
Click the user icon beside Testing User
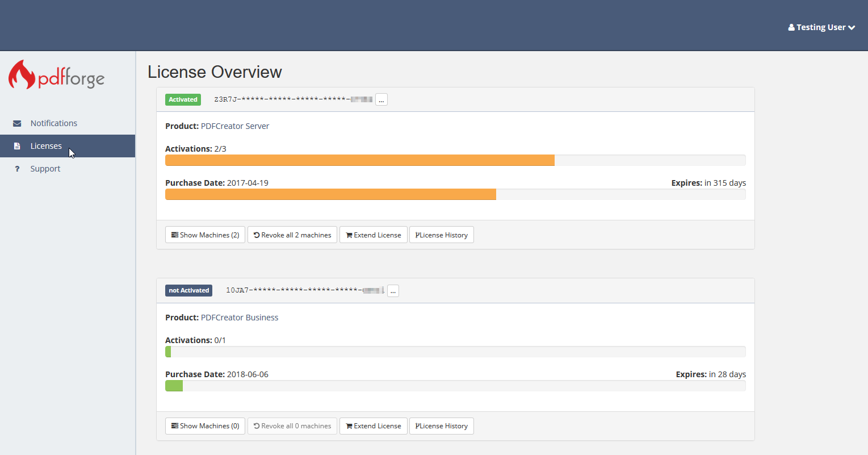point(791,27)
